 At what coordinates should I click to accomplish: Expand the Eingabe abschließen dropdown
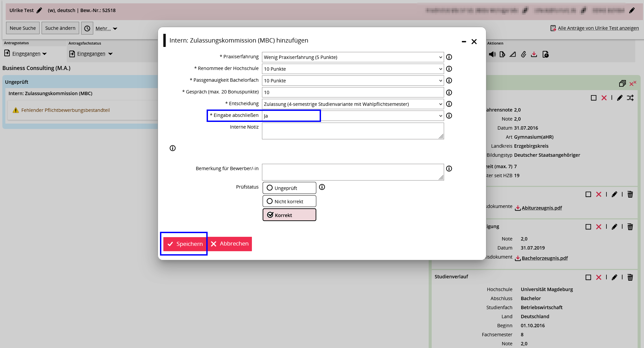[x=353, y=116]
